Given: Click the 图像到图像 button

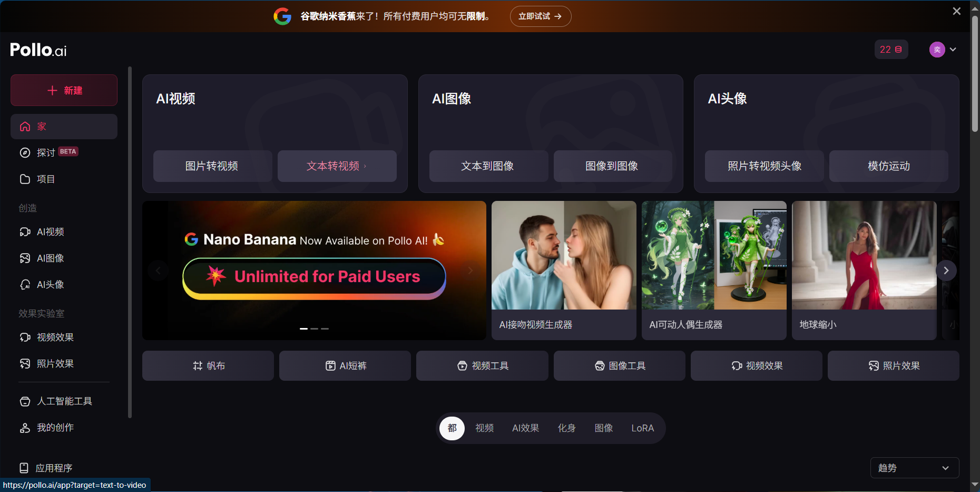Looking at the screenshot, I should pyautogui.click(x=613, y=166).
